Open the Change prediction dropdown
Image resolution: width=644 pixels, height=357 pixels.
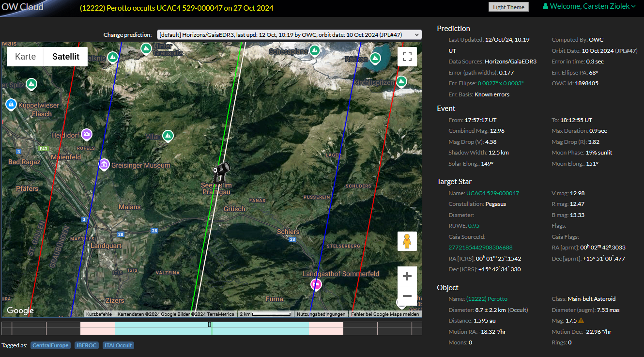click(x=289, y=35)
